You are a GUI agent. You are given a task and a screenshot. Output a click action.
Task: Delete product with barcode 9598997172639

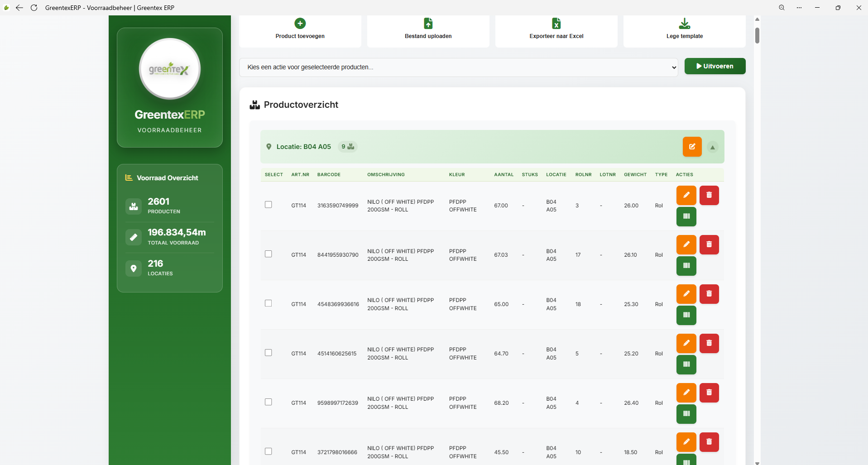tap(709, 393)
